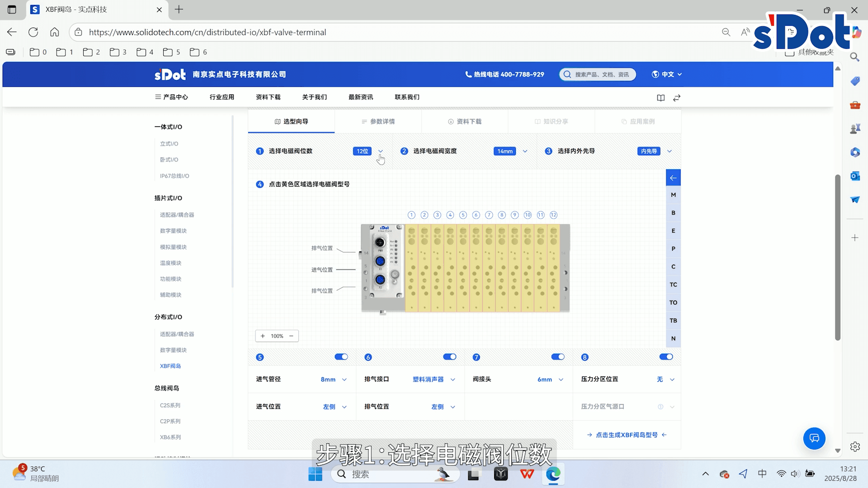868x488 pixels.
Task: Open Edge sidebar search icon
Action: point(854,57)
